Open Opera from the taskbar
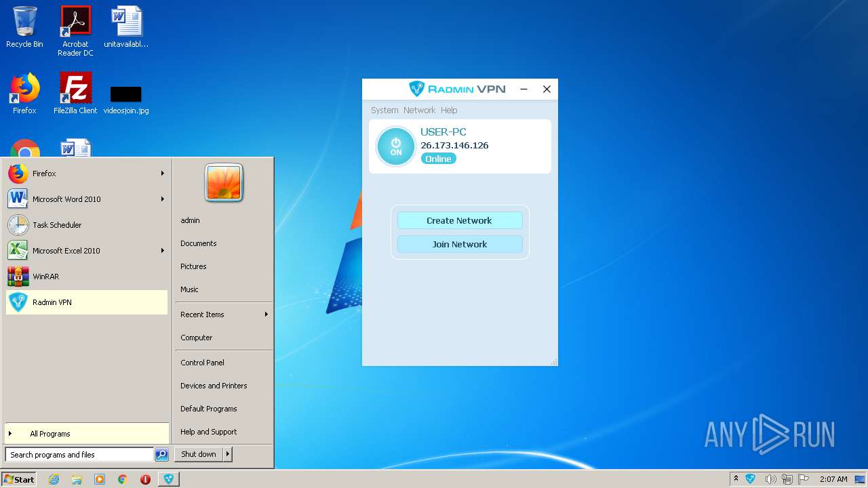868x488 pixels. coord(145,479)
